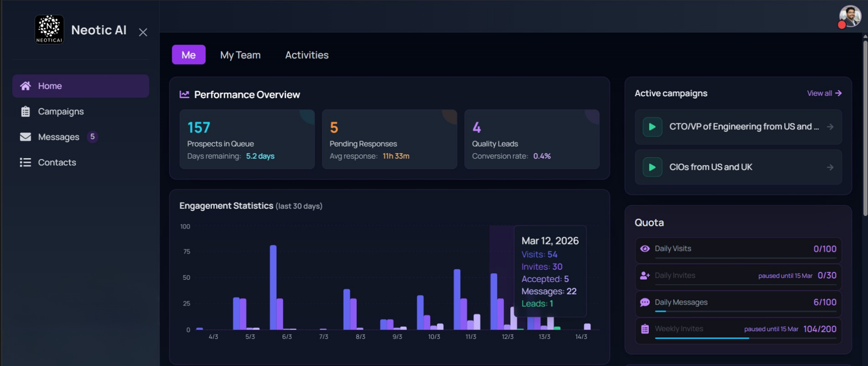The image size is (868, 366).
Task: Click the Avg response 11h 33m value
Action: coord(396,156)
